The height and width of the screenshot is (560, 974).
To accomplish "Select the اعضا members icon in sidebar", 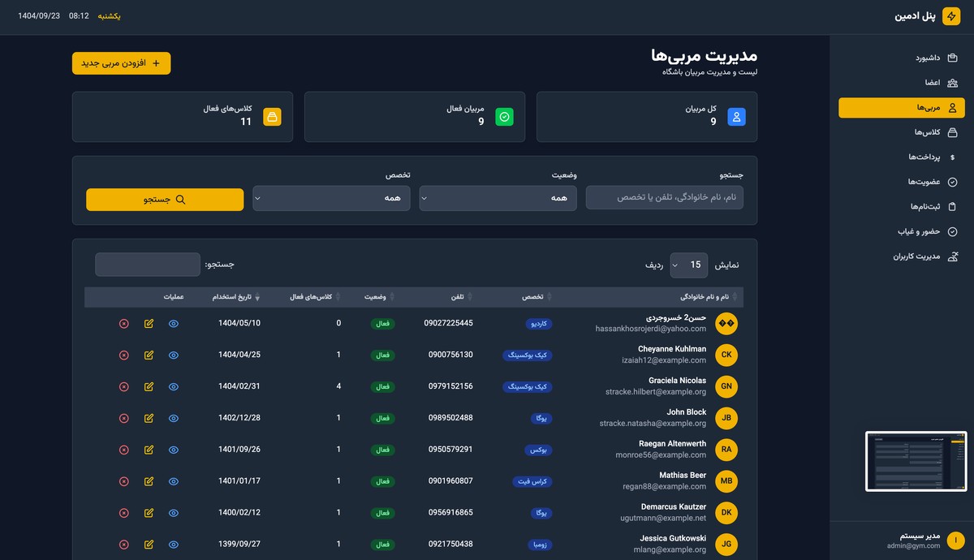I will (955, 83).
